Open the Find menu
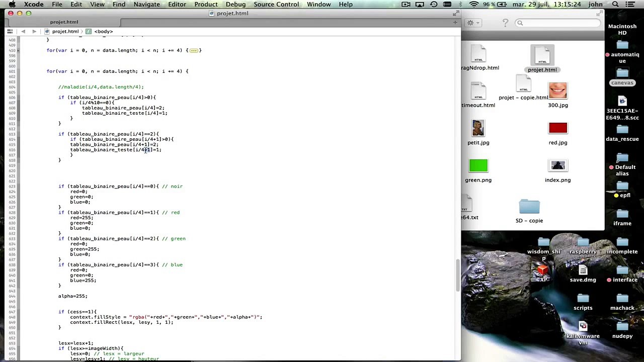Image resolution: width=644 pixels, height=362 pixels. tap(119, 5)
